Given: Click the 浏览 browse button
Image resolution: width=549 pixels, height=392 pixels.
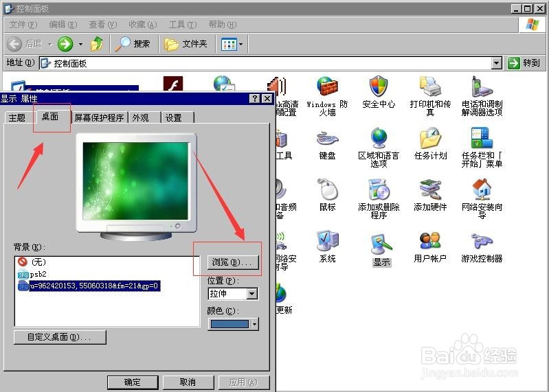Looking at the screenshot, I should (x=233, y=262).
